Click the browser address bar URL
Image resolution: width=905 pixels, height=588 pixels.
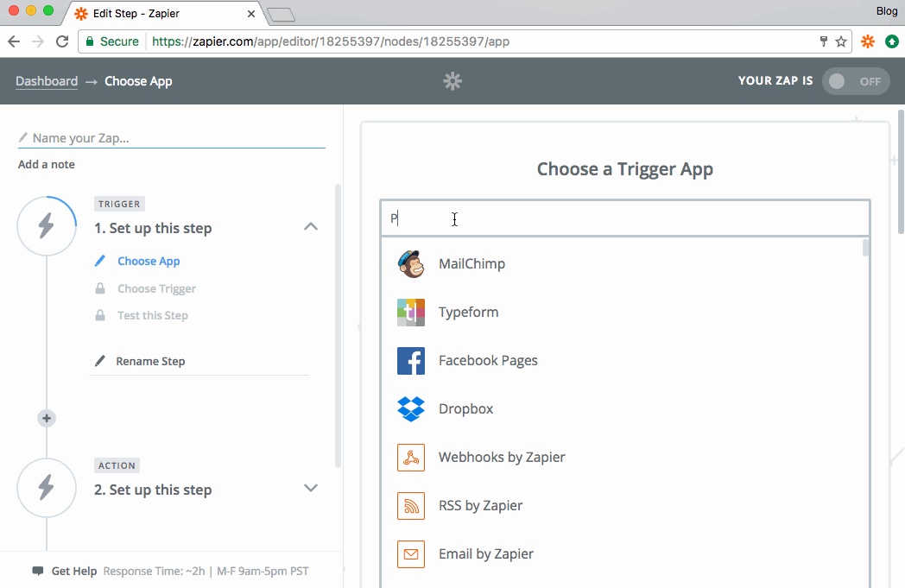click(331, 41)
